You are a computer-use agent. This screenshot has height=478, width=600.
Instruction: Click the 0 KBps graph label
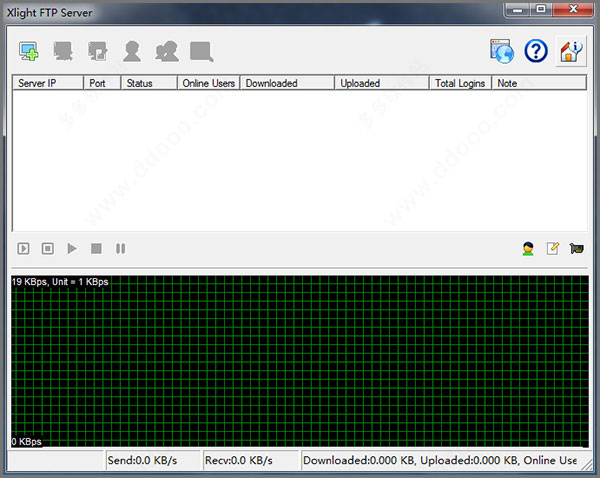(x=26, y=442)
